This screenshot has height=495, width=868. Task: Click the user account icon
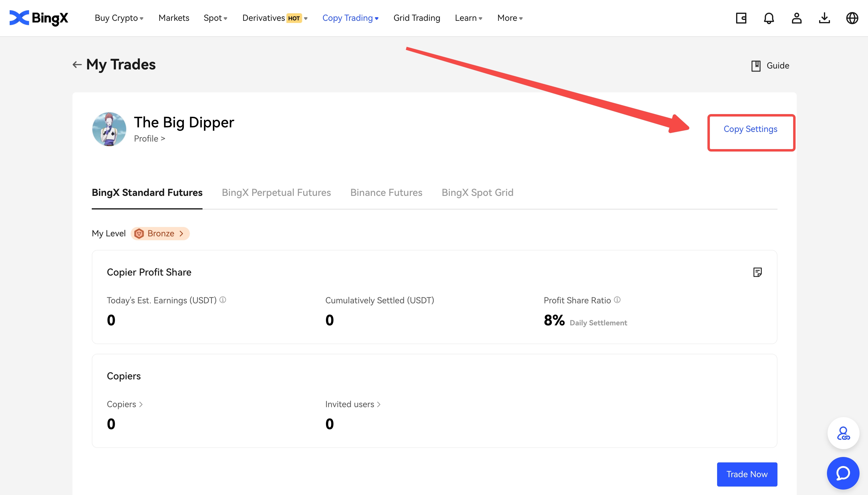[796, 18]
